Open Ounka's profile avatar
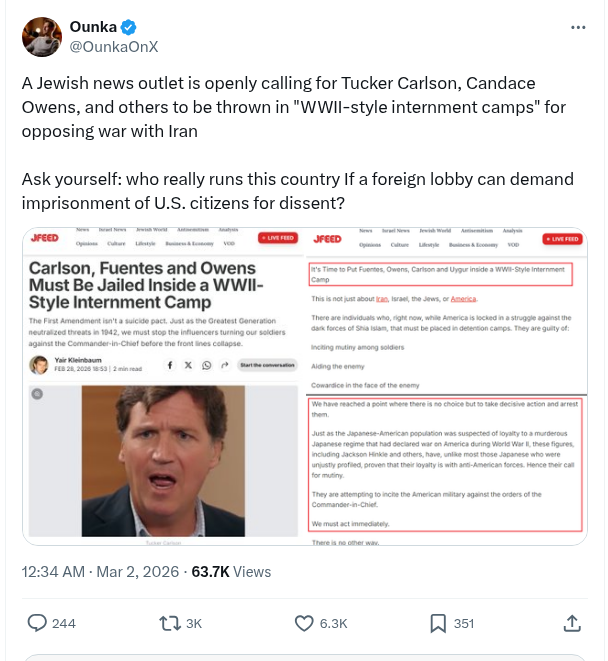 pos(42,36)
